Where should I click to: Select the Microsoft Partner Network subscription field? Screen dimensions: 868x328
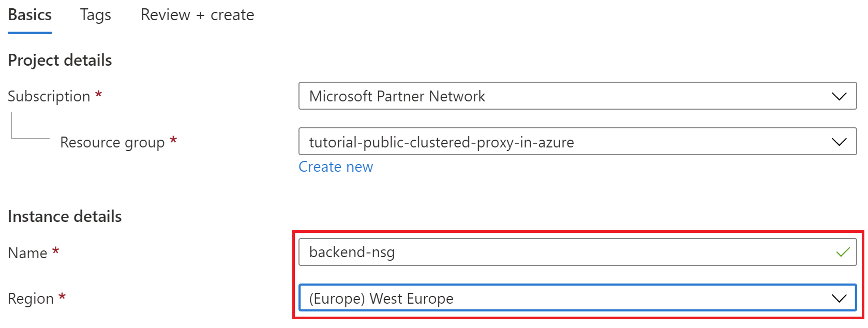[397, 96]
